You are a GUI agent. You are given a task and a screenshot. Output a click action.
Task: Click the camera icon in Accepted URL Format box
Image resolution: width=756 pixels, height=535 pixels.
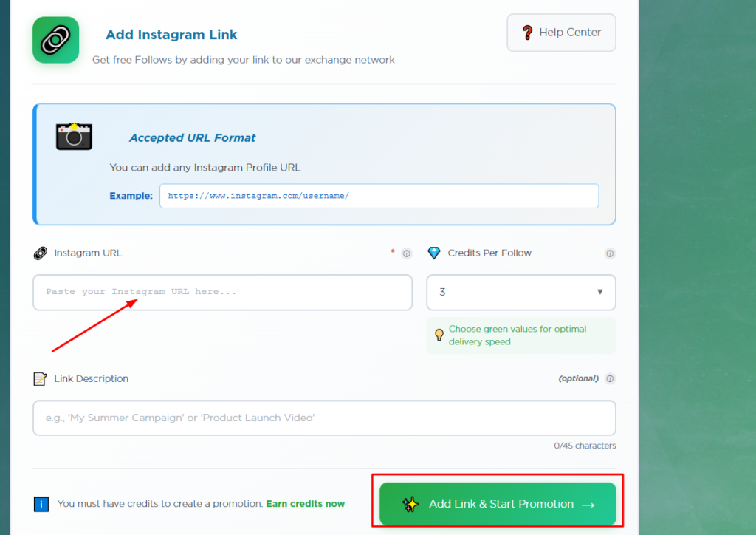[74, 137]
